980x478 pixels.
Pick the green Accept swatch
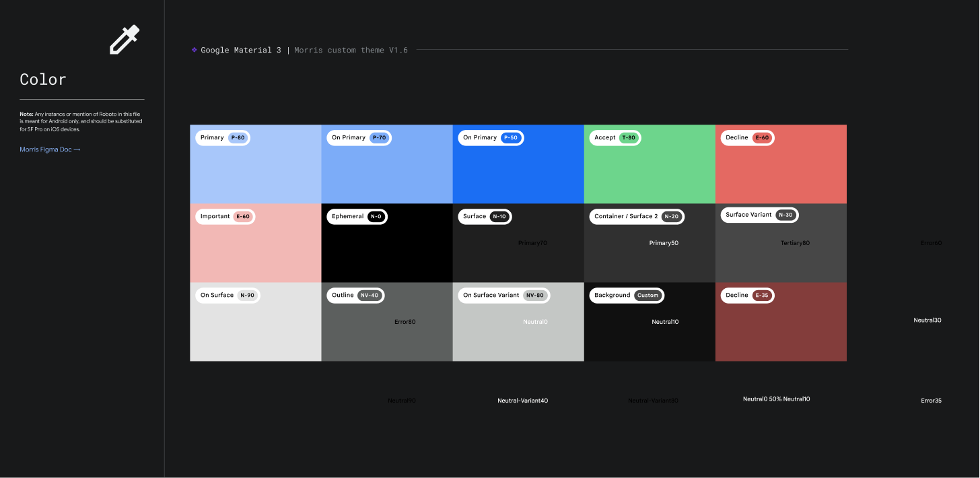(650, 164)
